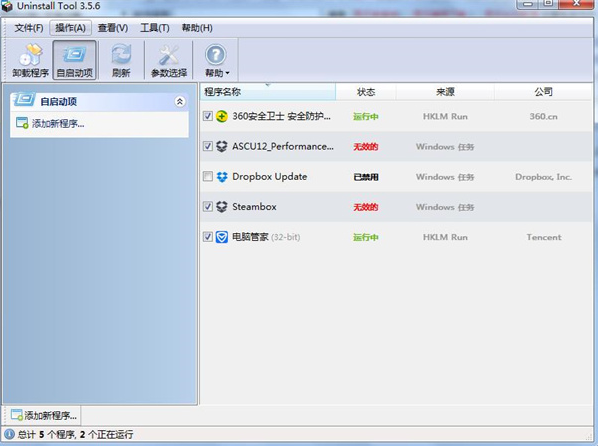
Task: Click the 已禁用 status of Dropbox Update
Action: tap(366, 177)
